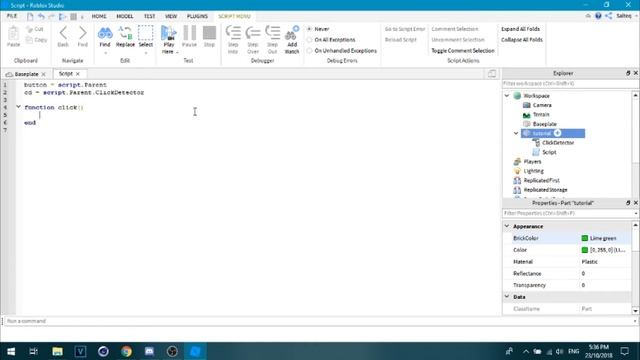The width and height of the screenshot is (640, 360).
Task: Click the New file icon in quick toolbar
Action: click(30, 16)
